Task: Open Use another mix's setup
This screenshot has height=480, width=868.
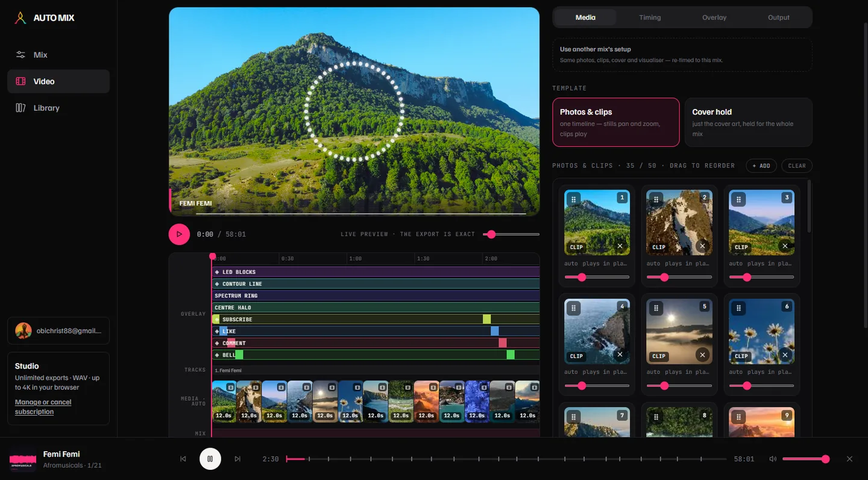Action: [682, 55]
